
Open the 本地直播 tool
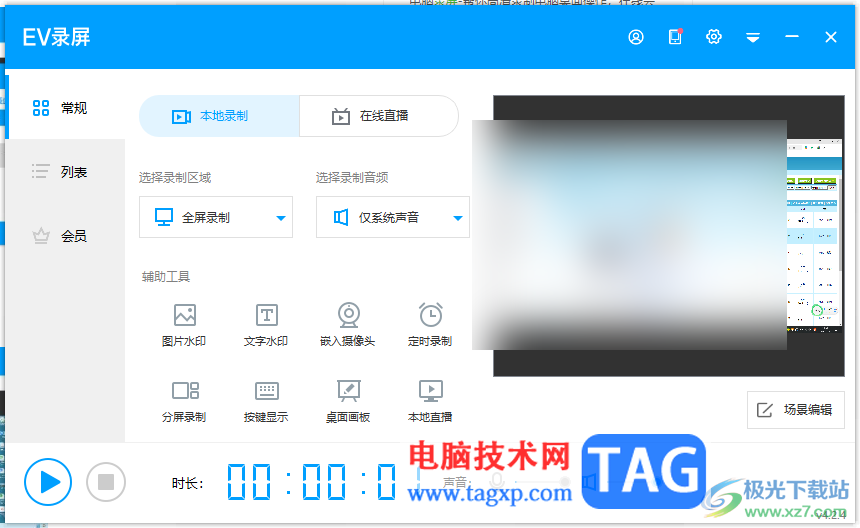coord(430,401)
